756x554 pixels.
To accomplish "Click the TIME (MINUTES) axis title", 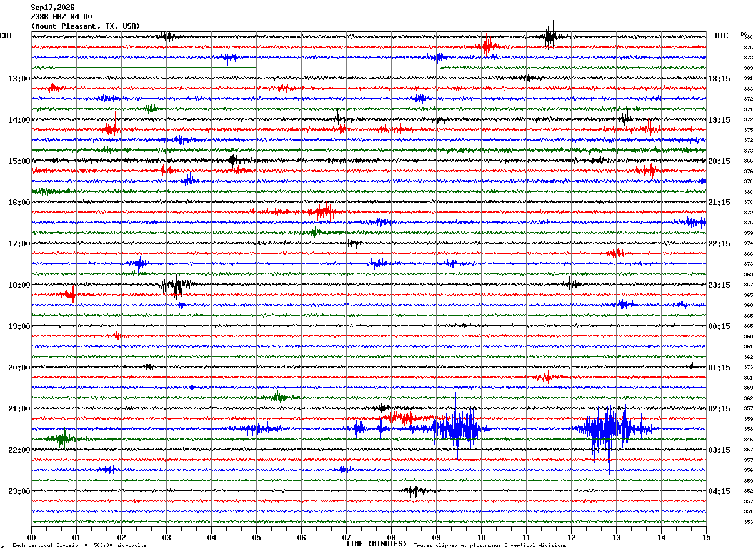I will tap(376, 544).
